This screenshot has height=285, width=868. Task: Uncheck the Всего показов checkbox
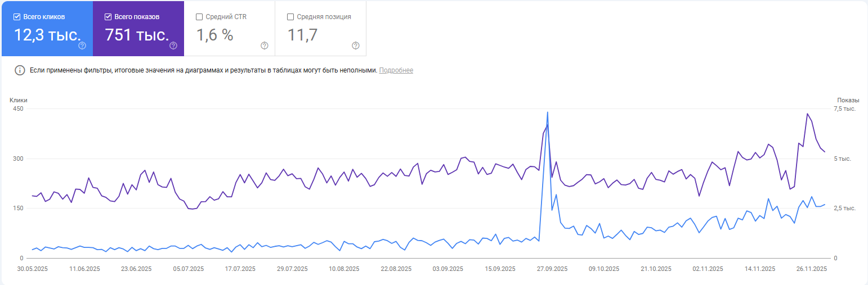coord(108,17)
